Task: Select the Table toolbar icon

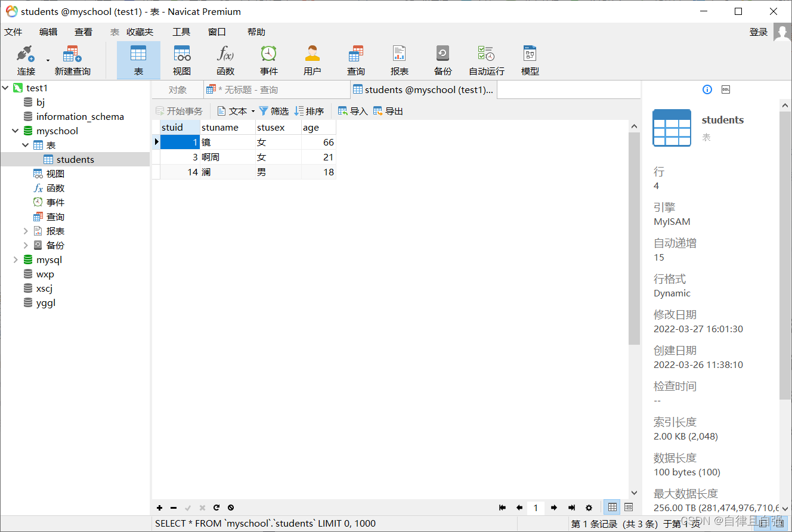Action: [138, 54]
